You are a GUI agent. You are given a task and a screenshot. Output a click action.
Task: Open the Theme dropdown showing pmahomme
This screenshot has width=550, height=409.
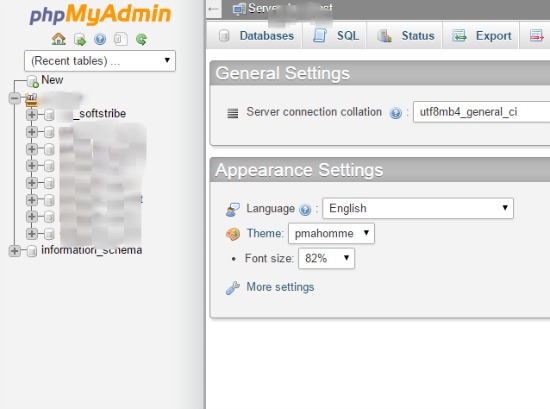coord(331,233)
